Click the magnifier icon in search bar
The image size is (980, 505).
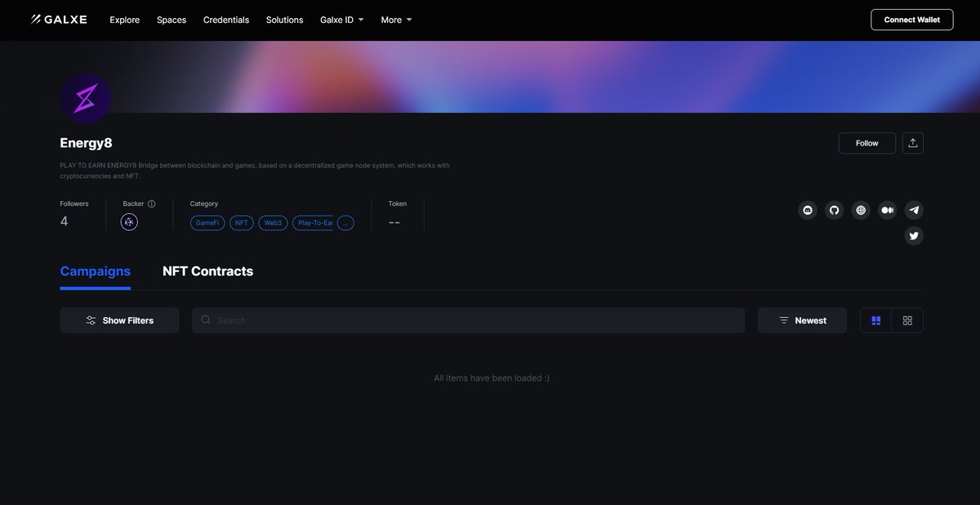(x=206, y=320)
